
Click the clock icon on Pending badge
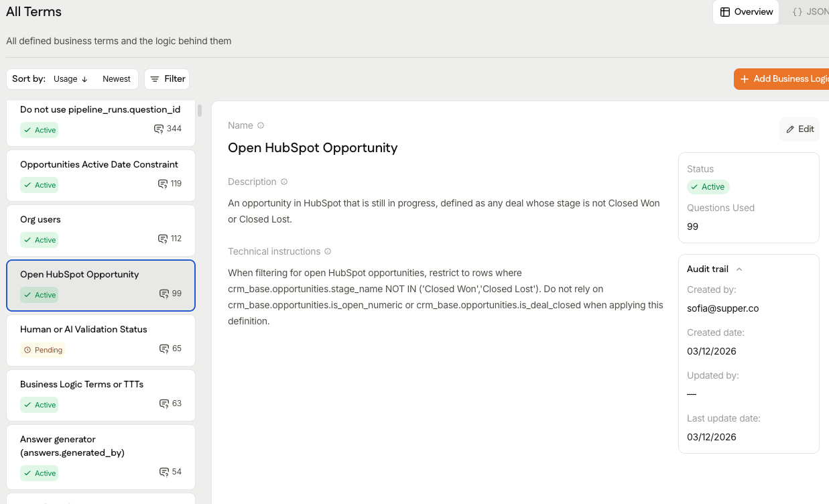point(27,350)
